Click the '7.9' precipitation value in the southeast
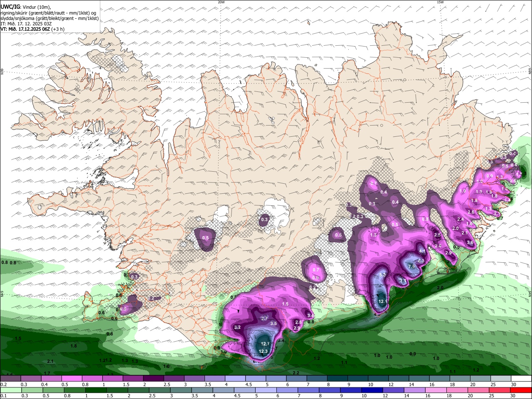 (411, 266)
